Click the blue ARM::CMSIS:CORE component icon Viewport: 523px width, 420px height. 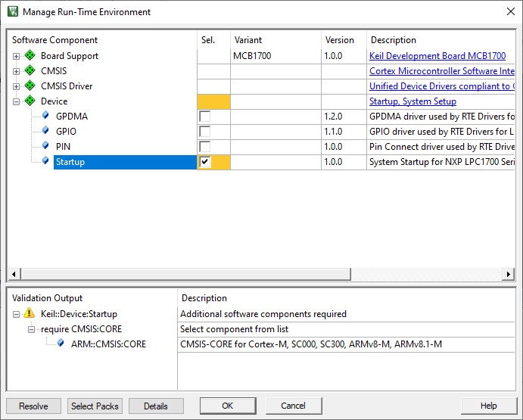click(x=61, y=344)
